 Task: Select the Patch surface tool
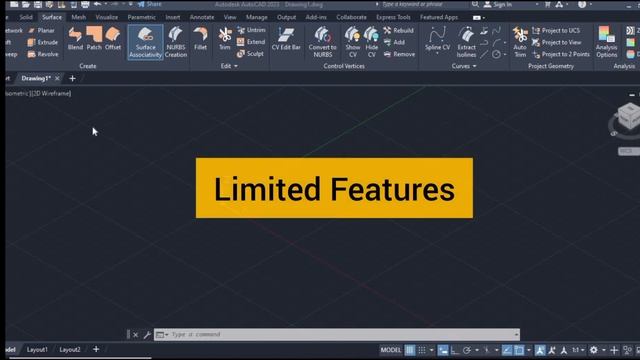pyautogui.click(x=94, y=39)
